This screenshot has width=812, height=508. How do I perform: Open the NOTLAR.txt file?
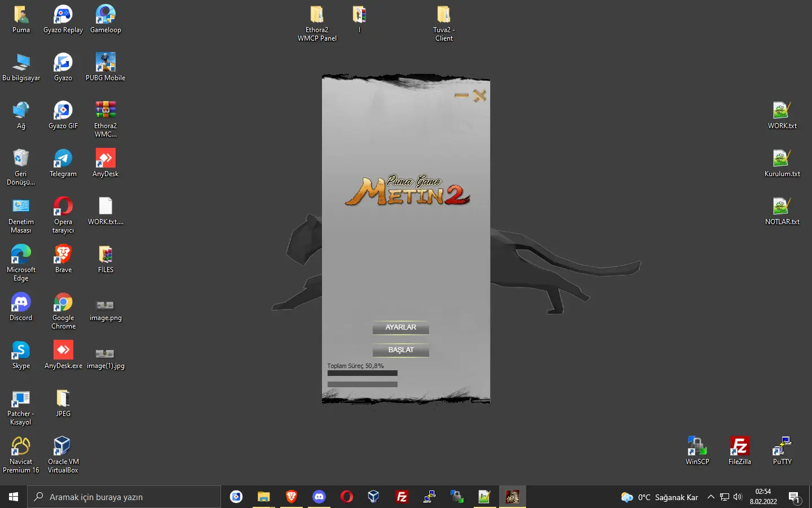click(782, 212)
